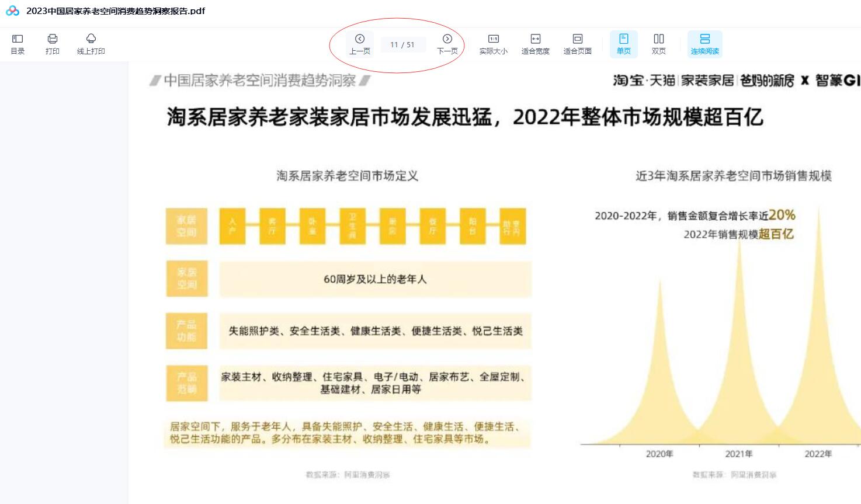Set zoom to 实际大小 actual size
Screen dimensions: 861x504
pyautogui.click(x=493, y=44)
